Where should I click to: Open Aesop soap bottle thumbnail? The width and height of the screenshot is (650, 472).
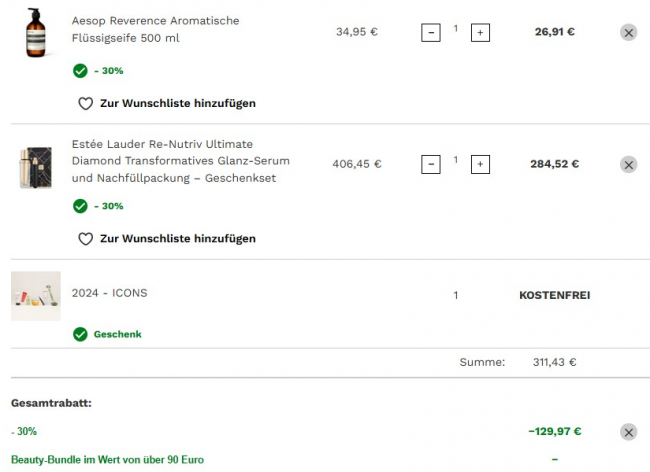(x=36, y=33)
